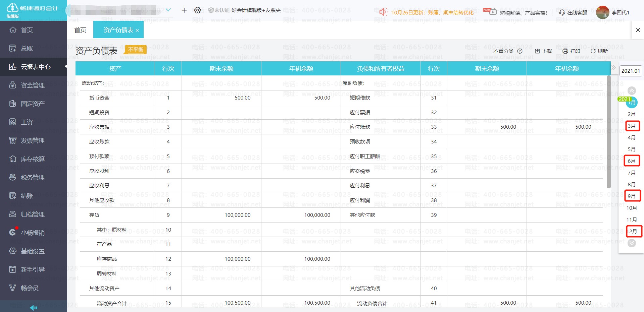The height and width of the screenshot is (312, 644).
Task: Open the 财税解读、产品实操 link
Action: point(523,13)
